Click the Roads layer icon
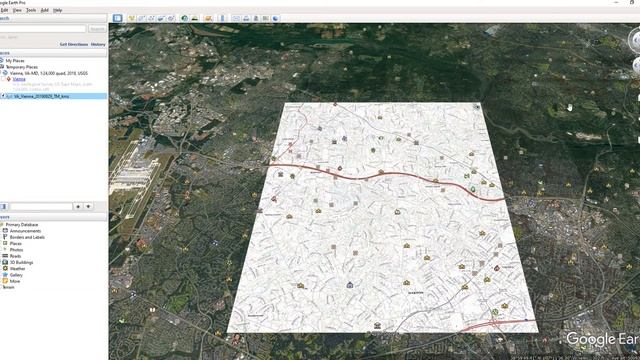Screen dimensions: 640x360 click(5, 256)
